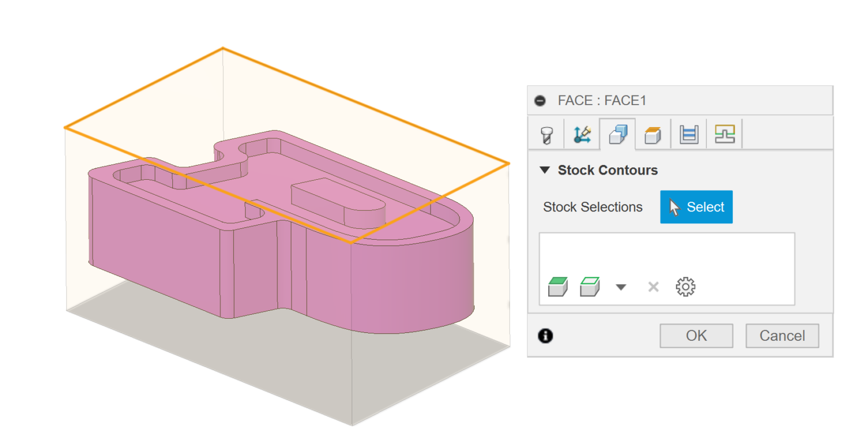Switch to the Passes tab
Image resolution: width=868 pixels, height=438 pixels.
coord(688,134)
